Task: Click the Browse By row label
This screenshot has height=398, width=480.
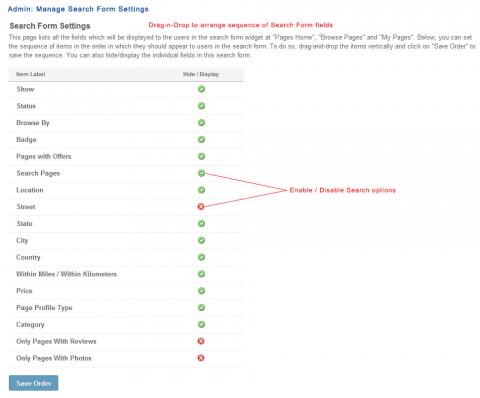Action: (33, 123)
